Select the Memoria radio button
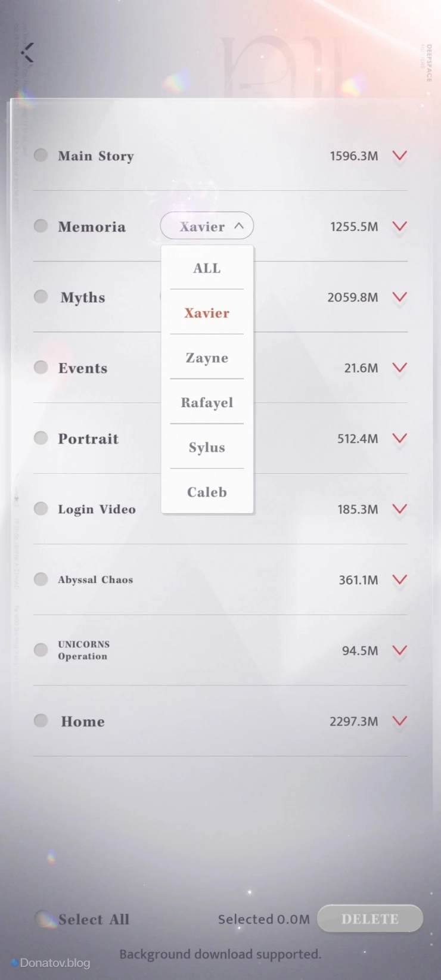This screenshot has height=980, width=441. tap(41, 227)
